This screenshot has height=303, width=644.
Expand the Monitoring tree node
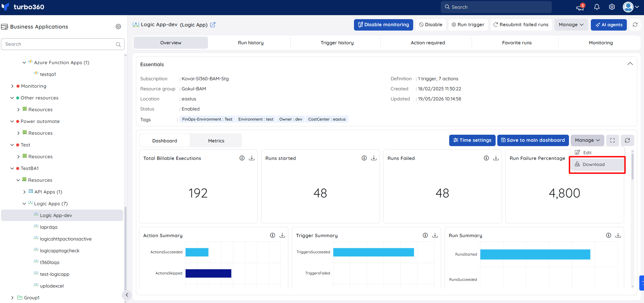[x=12, y=86]
